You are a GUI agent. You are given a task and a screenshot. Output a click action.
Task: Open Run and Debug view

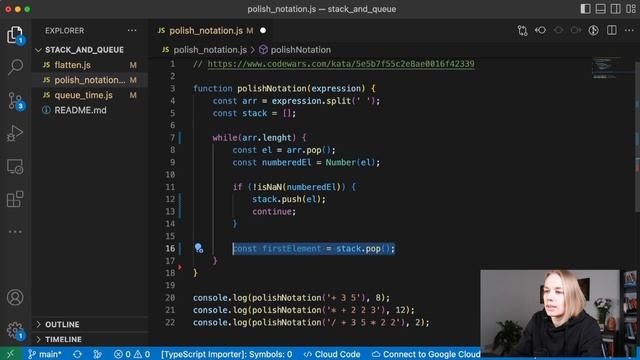[15, 133]
